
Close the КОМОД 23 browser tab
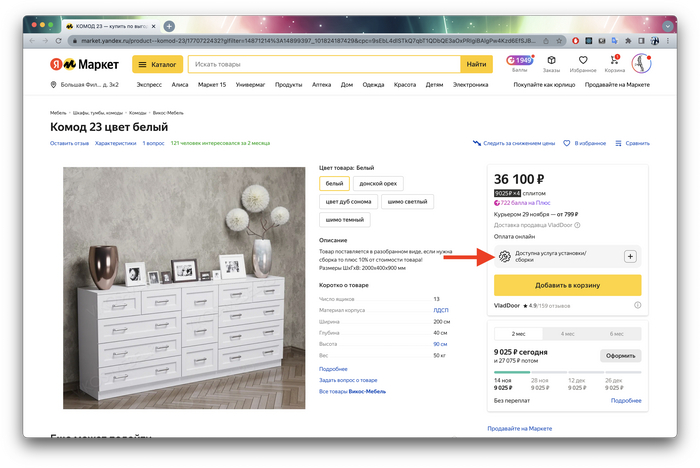coord(154,26)
